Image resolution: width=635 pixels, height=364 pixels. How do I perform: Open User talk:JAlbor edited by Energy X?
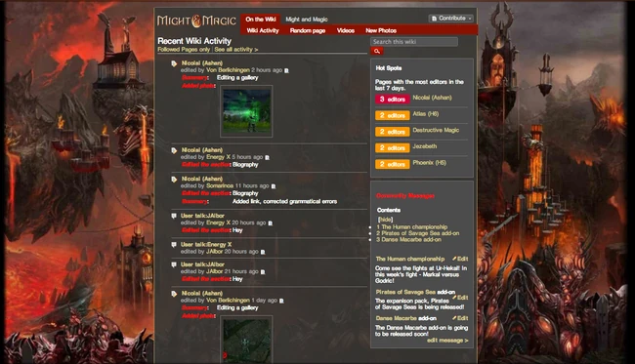[202, 216]
